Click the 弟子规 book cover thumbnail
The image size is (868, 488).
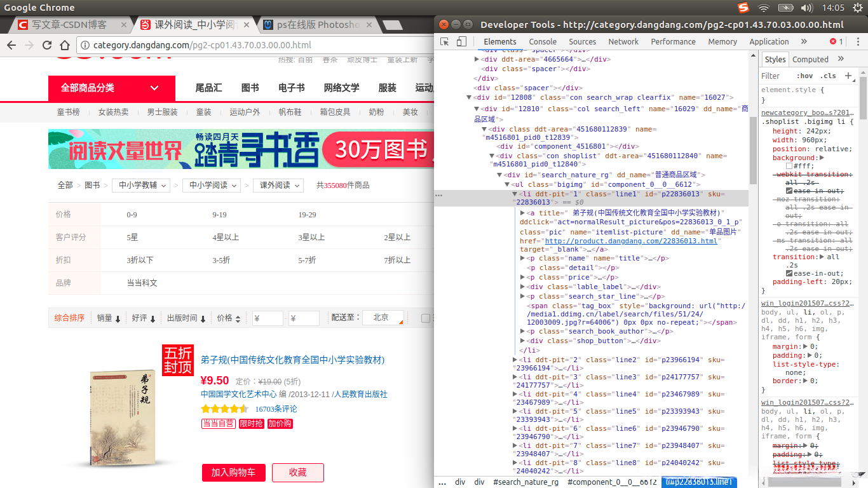pos(121,419)
